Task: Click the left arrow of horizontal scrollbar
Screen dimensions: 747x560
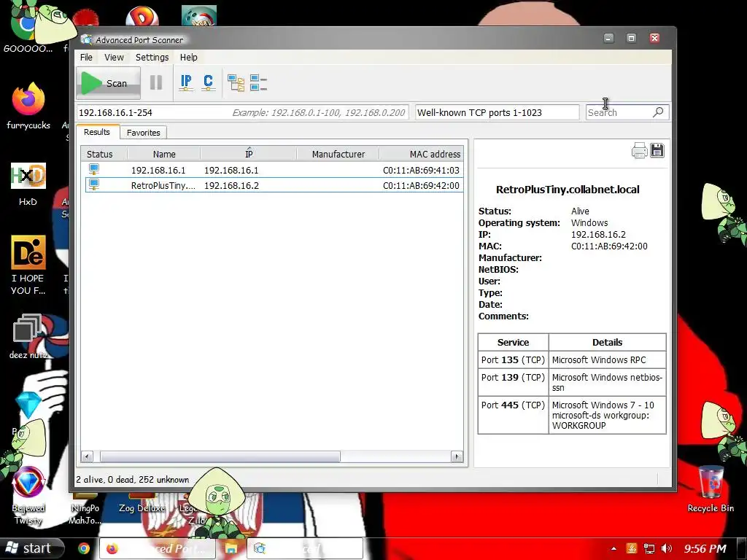Action: (x=87, y=456)
